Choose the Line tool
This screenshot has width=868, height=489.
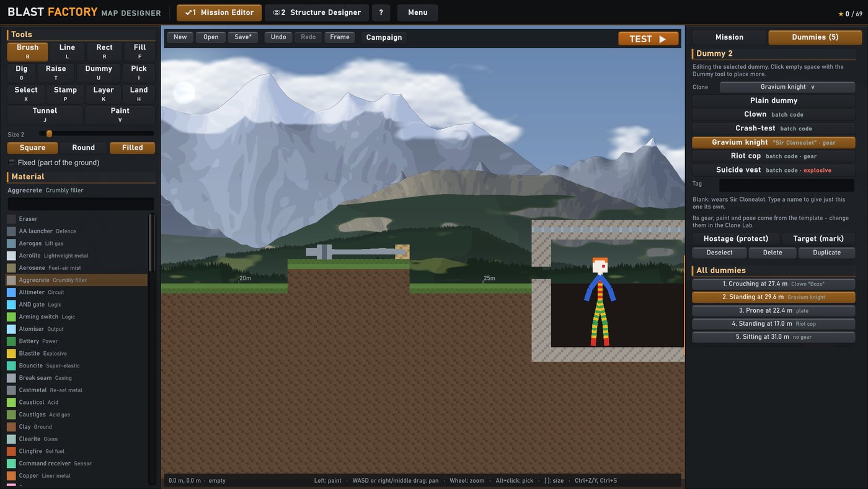tap(67, 52)
